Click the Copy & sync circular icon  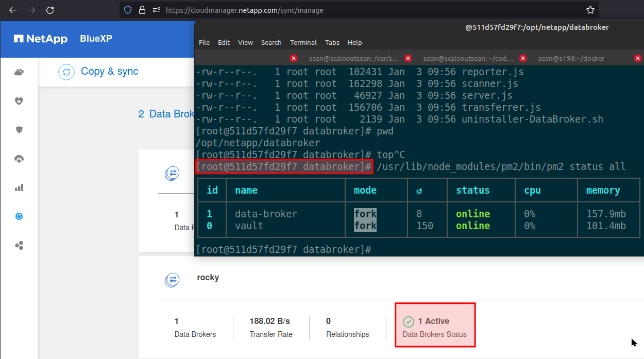click(66, 72)
